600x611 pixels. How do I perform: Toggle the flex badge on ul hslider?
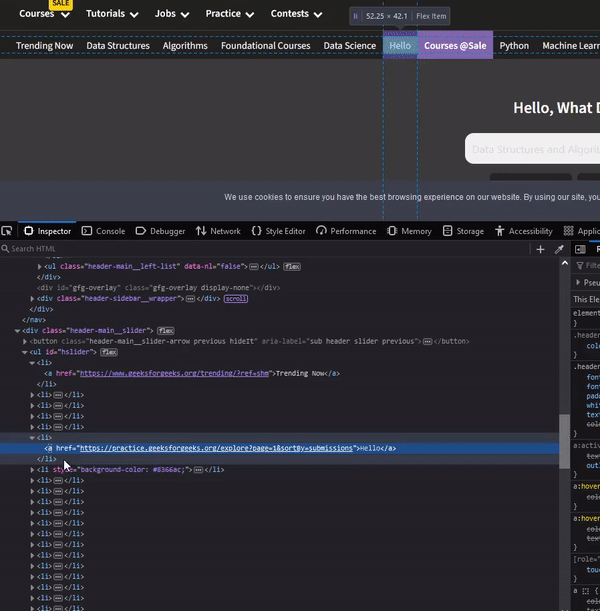pyautogui.click(x=108, y=352)
